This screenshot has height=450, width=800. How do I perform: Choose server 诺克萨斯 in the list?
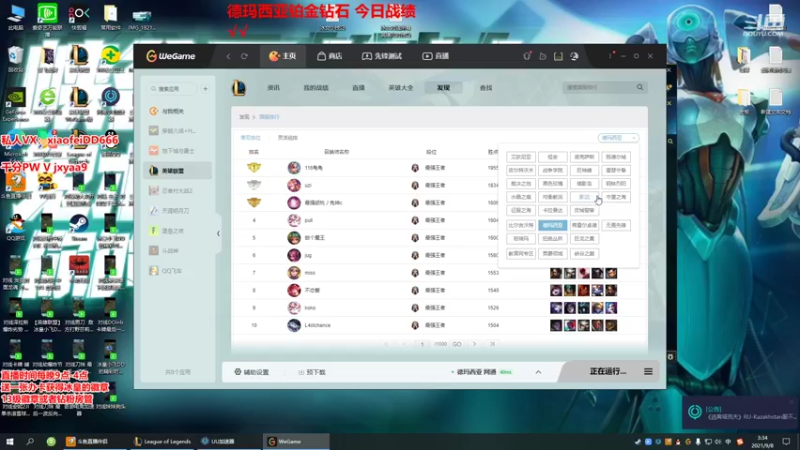(x=584, y=157)
